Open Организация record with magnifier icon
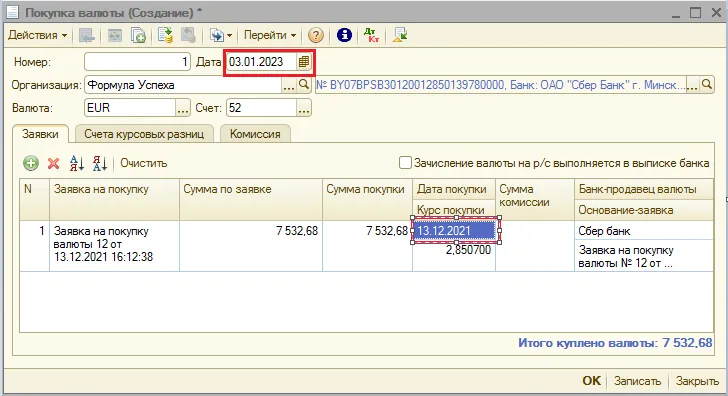 (x=304, y=84)
